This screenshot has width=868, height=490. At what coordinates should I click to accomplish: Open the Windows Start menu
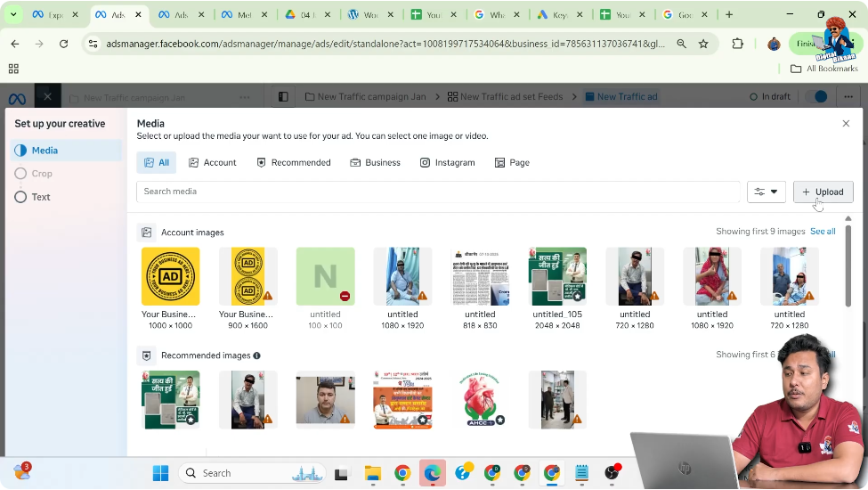pos(160,473)
